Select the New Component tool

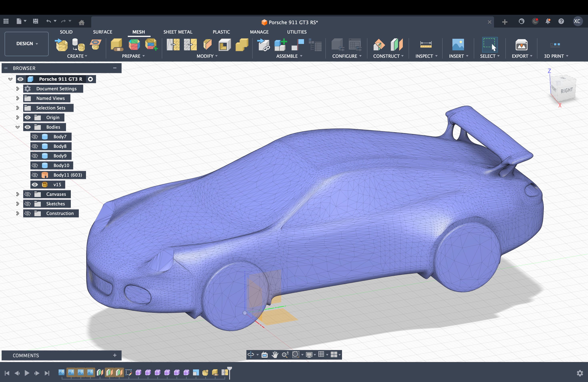pos(280,45)
